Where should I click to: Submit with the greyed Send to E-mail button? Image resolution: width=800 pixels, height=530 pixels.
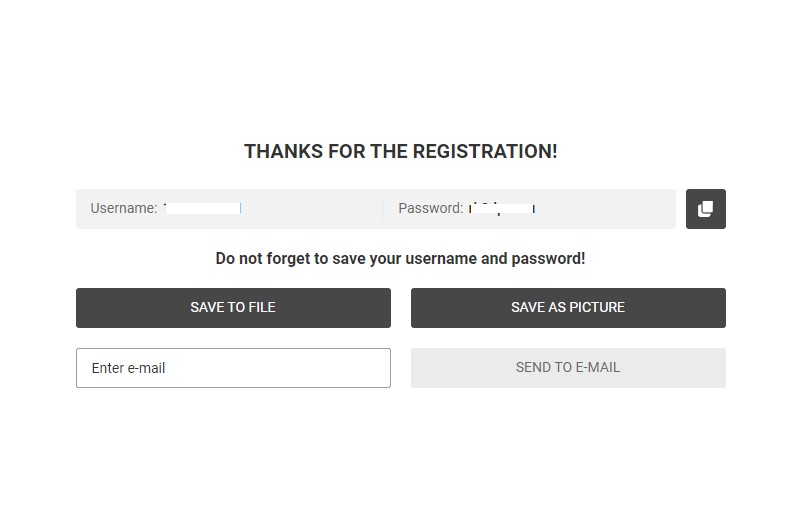568,368
